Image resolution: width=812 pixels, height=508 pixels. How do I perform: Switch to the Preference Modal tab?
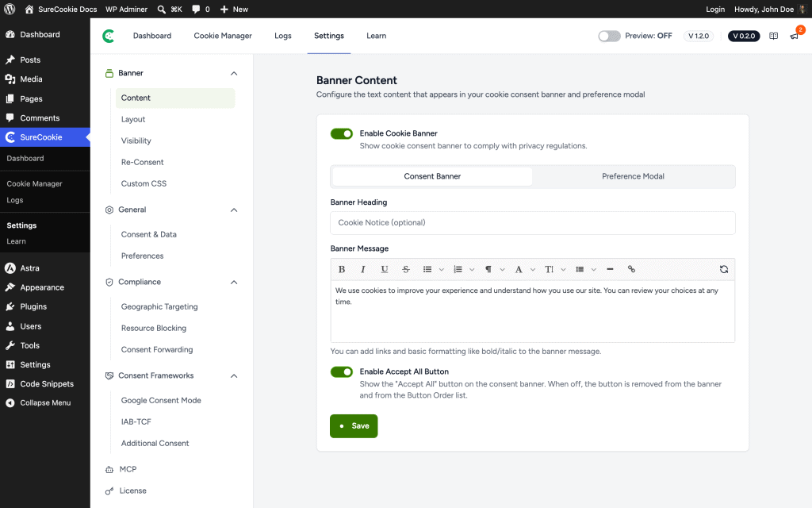coord(633,176)
